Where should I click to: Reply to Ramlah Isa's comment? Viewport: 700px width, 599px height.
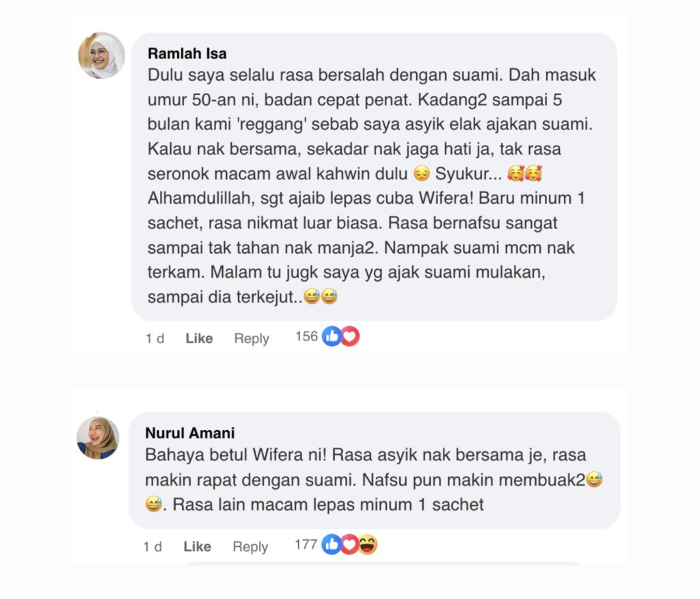252,338
